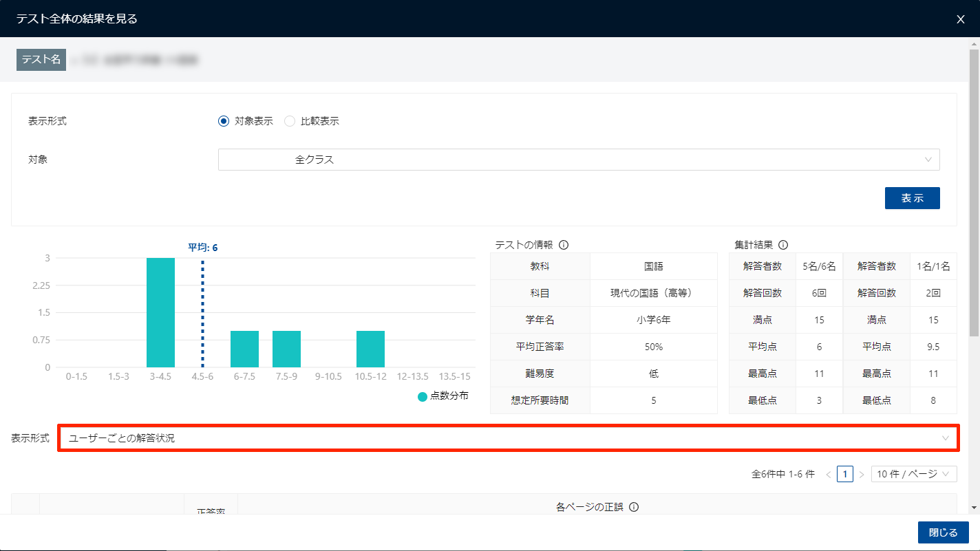This screenshot has height=551, width=980.
Task: Close the dialog with the X icon
Action: tap(961, 19)
